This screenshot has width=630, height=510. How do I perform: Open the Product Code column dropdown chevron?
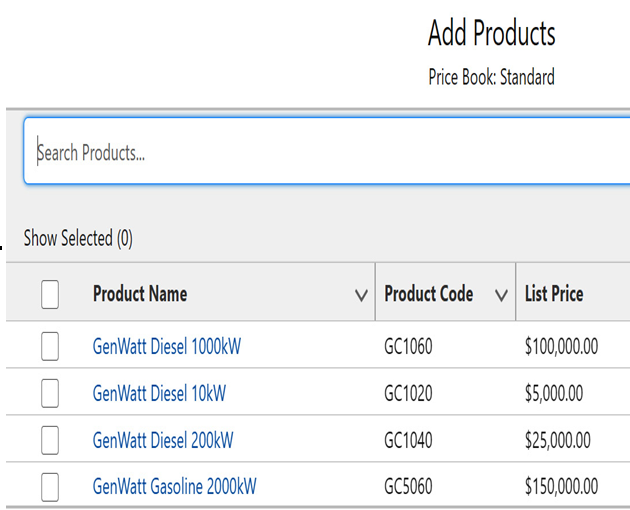pos(501,295)
